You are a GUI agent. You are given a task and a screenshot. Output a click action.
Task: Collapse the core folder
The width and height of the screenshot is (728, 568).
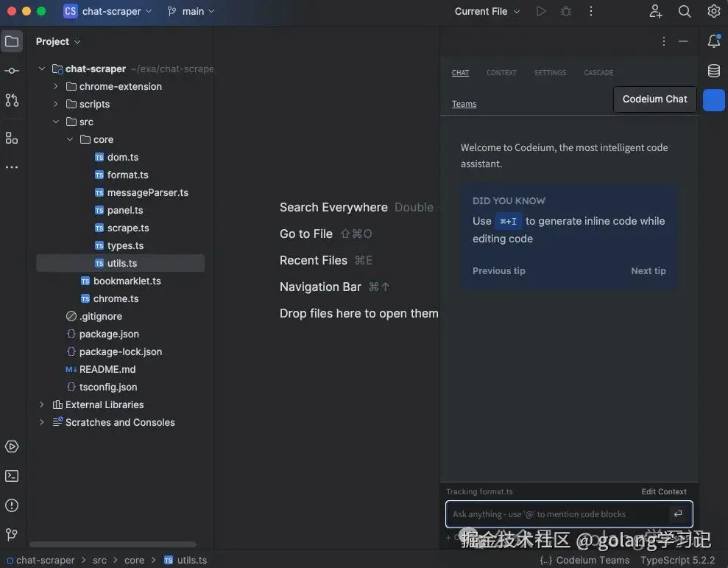click(70, 139)
